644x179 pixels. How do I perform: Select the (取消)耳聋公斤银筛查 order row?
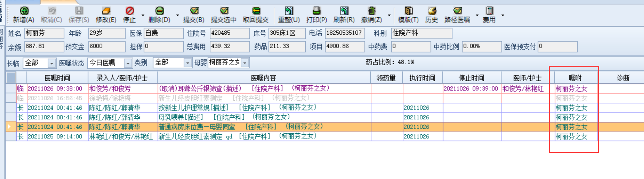pos(325,89)
